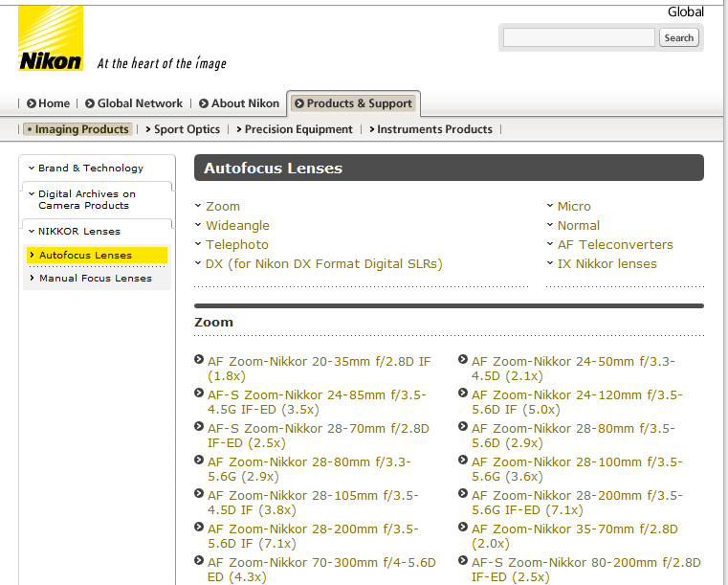Jump to the Telephoto lens section
This screenshot has width=728, height=585.
[x=237, y=244]
